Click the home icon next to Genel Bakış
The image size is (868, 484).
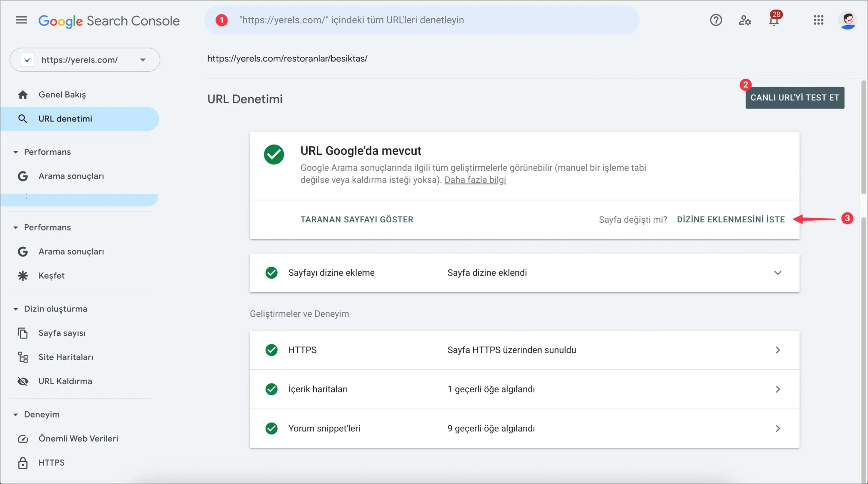coord(23,95)
